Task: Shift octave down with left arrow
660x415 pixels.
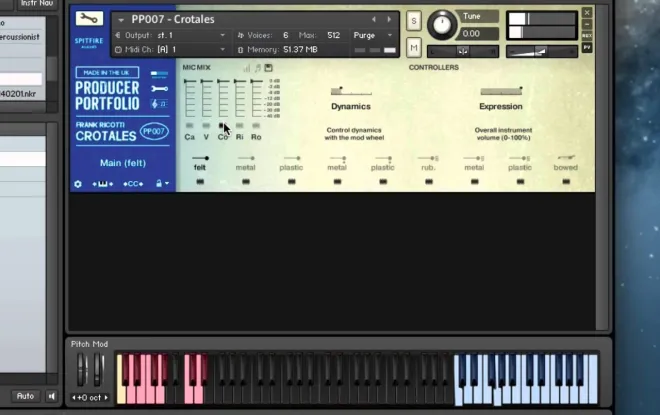Action: 74,397
